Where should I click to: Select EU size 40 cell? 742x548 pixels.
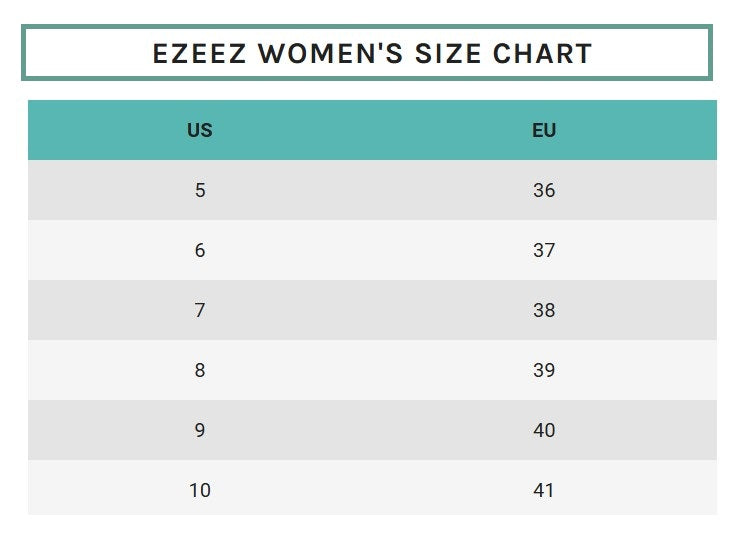click(544, 430)
